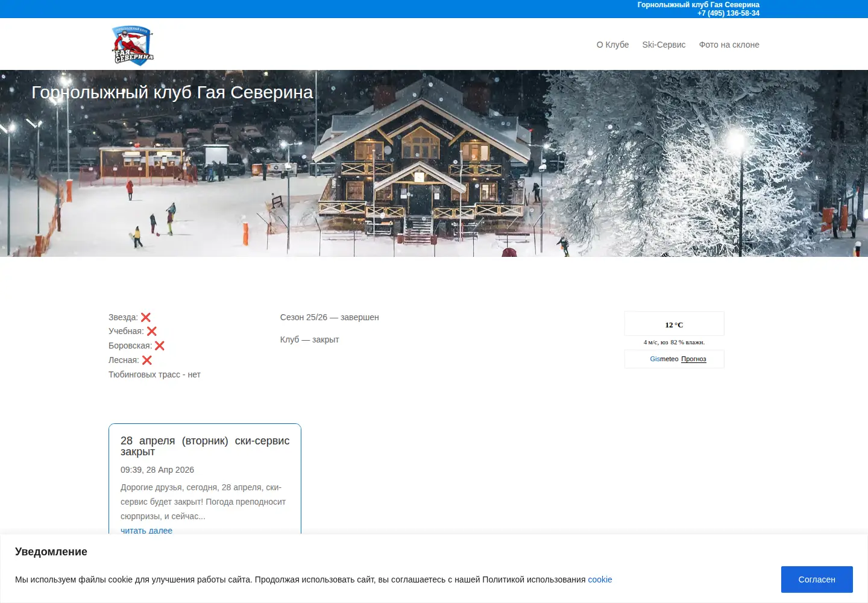The image size is (868, 603).
Task: Click the Горнолыжный клуб Гая Северина header text
Action: [698, 5]
